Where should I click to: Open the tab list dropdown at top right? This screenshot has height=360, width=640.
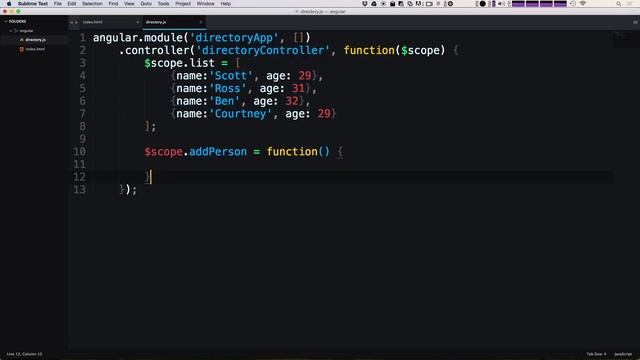pos(635,22)
